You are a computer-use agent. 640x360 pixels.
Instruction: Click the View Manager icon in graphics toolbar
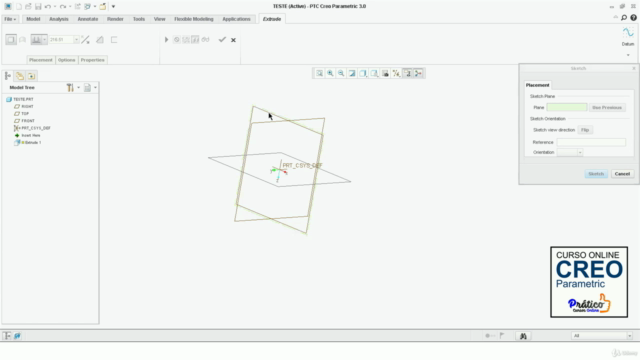pyautogui.click(x=385, y=73)
